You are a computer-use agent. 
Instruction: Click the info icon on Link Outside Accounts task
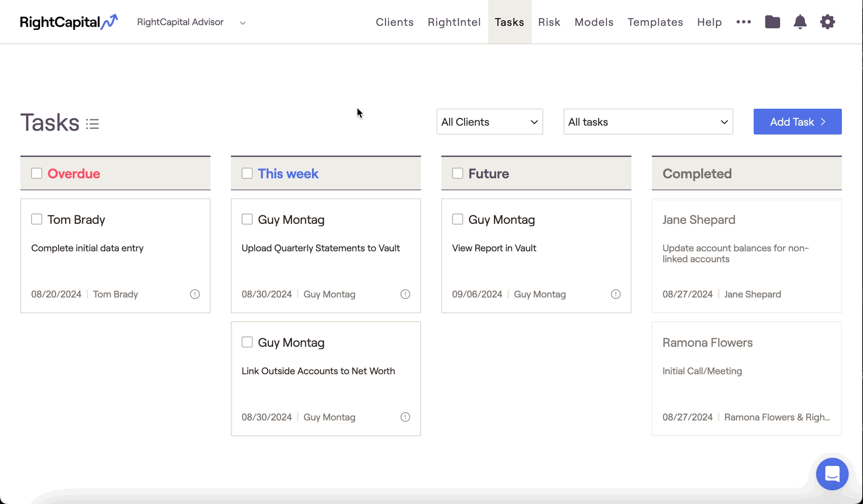[x=405, y=417]
